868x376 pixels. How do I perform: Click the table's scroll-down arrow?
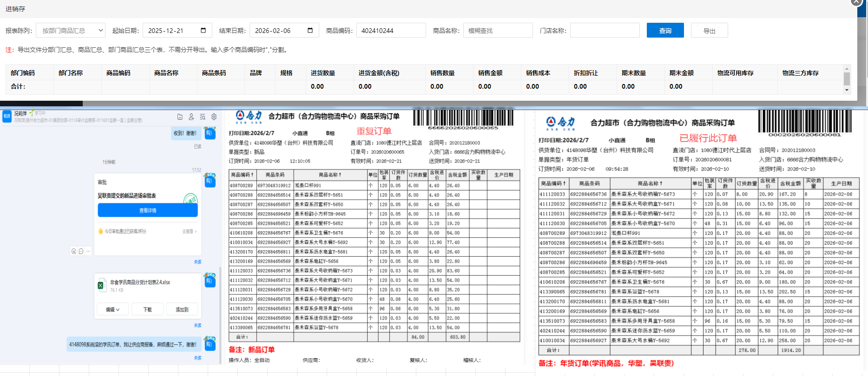[x=847, y=90]
